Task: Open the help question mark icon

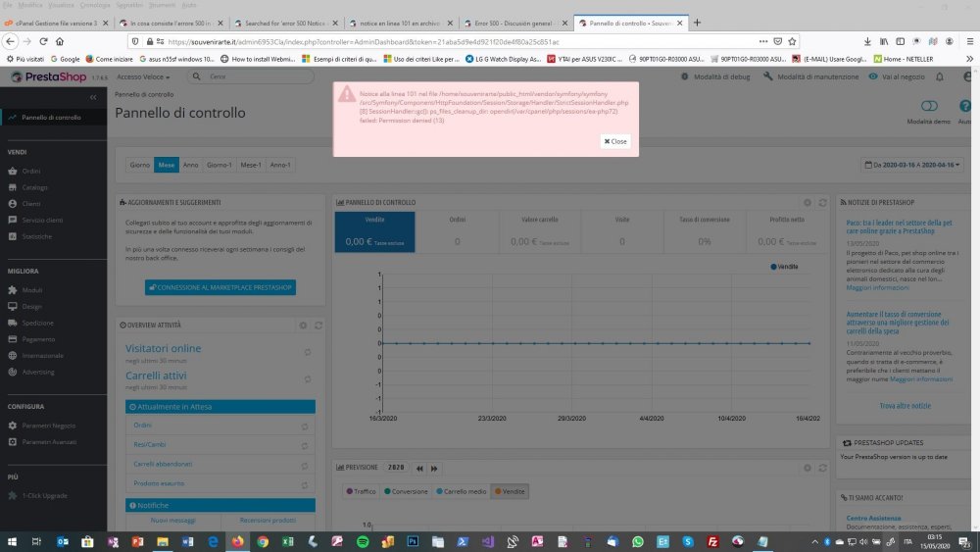Action: coord(965,106)
